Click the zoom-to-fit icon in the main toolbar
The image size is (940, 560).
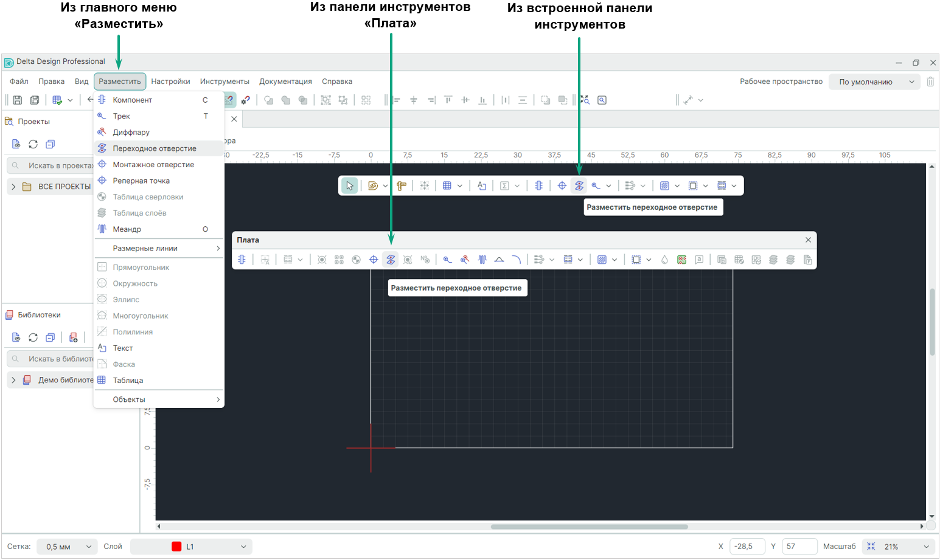[585, 100]
